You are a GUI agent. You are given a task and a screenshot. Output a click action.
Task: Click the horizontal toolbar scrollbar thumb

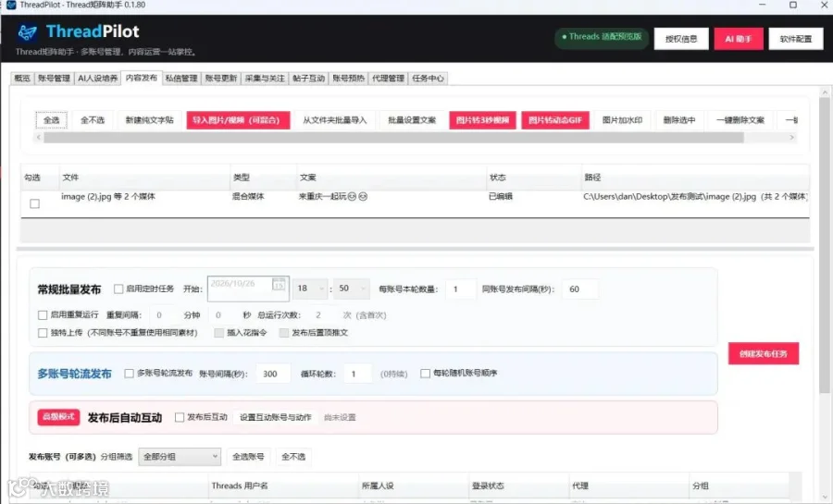click(x=393, y=138)
